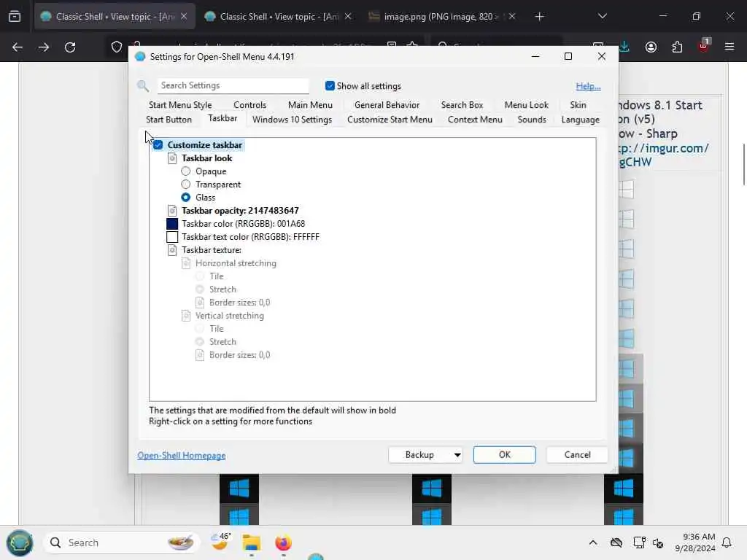Screen dimensions: 747x560
Task: Click Cancel button in settings dialog
Action: (x=578, y=455)
